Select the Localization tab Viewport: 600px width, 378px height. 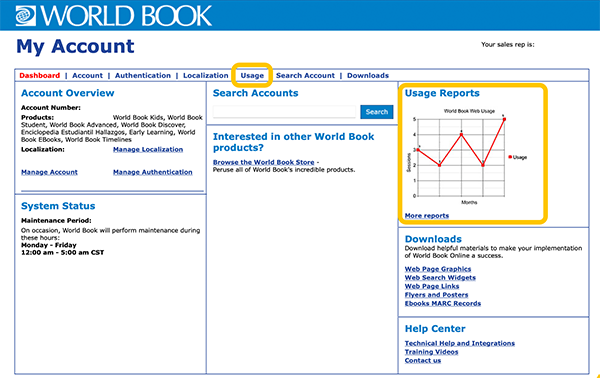pyautogui.click(x=205, y=75)
